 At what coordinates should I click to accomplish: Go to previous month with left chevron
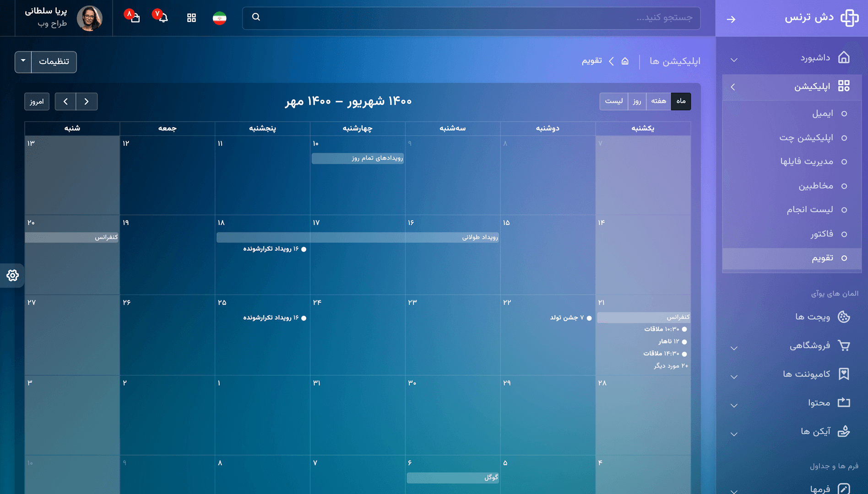(x=65, y=102)
